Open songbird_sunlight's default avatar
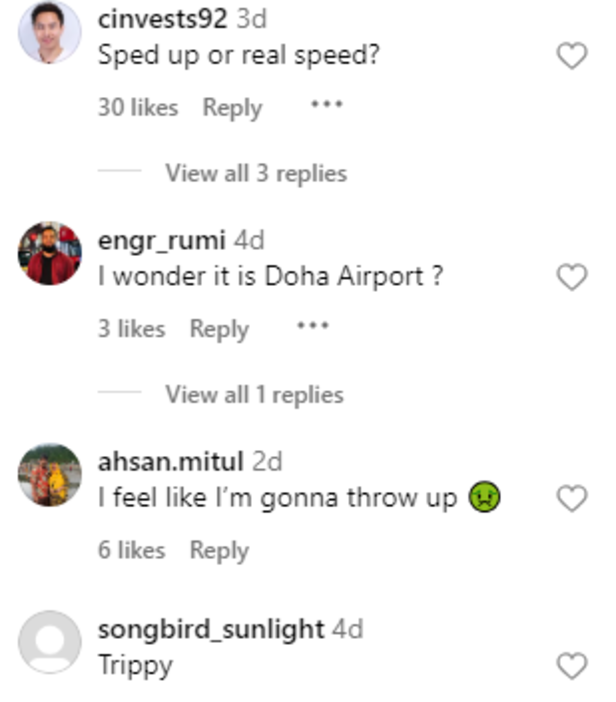This screenshot has width=616, height=702. [x=49, y=642]
